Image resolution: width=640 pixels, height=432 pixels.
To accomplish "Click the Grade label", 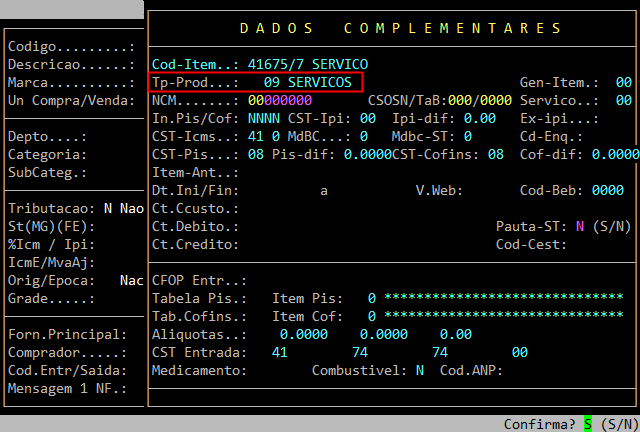I will coord(51,298).
